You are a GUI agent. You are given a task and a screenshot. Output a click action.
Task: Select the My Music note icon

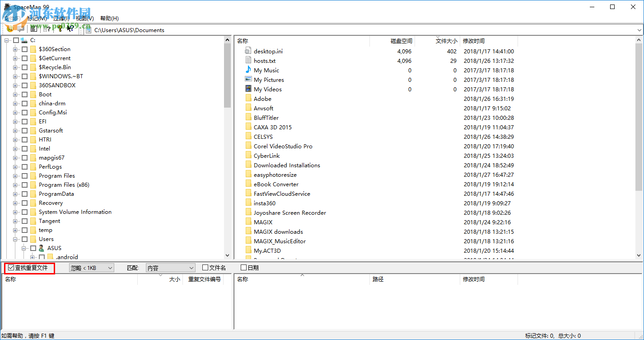[248, 70]
